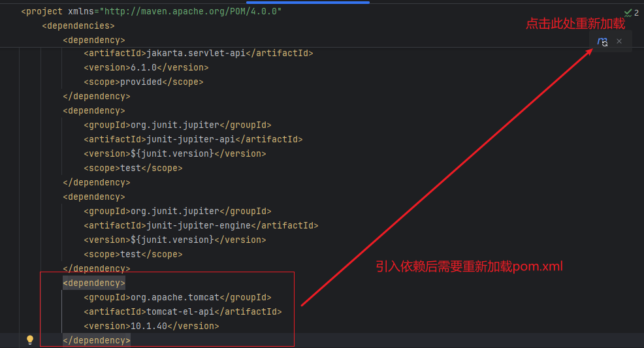Click the project xmlns maven.apache.org URL line
Screen dimensions: 644x348
coord(151,12)
